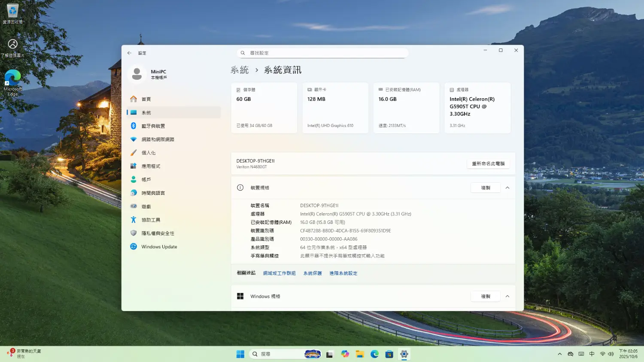Open the 進階系統設定 link
This screenshot has width=644, height=362.
pyautogui.click(x=343, y=273)
